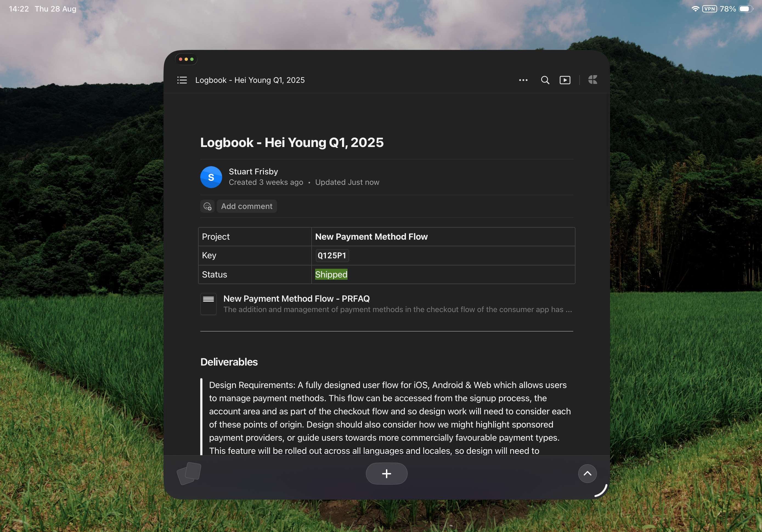Click the PRFAQ document page icon

(208, 304)
